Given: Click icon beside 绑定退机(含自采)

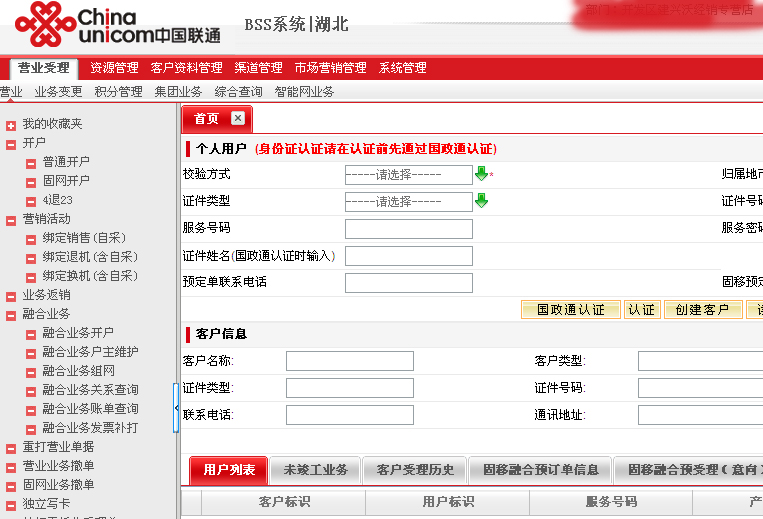Looking at the screenshot, I should click(x=31, y=258).
